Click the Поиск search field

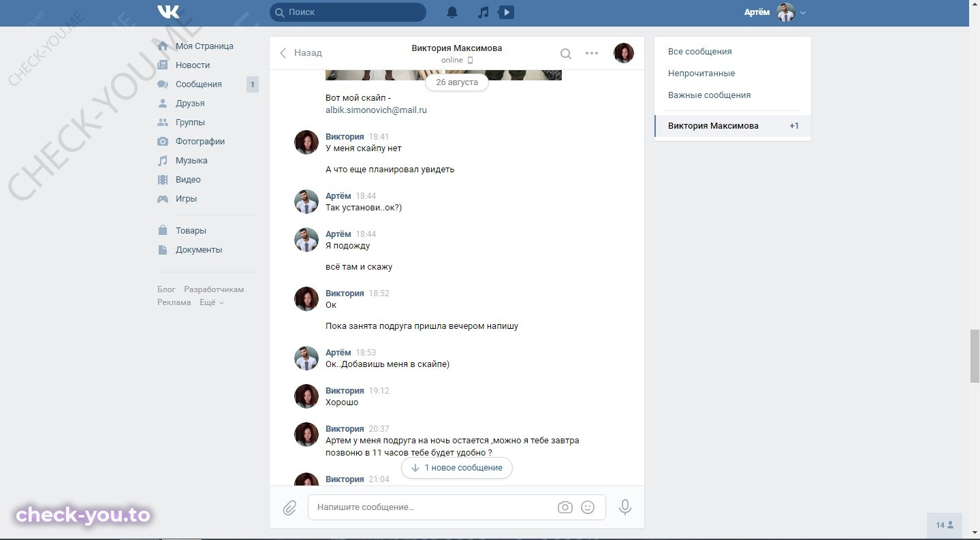point(348,12)
